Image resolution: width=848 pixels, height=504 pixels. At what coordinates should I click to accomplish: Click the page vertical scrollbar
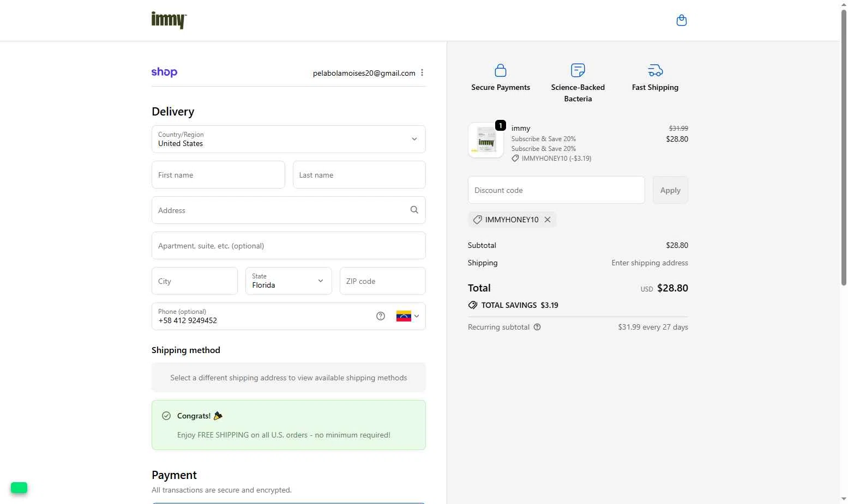(844, 147)
